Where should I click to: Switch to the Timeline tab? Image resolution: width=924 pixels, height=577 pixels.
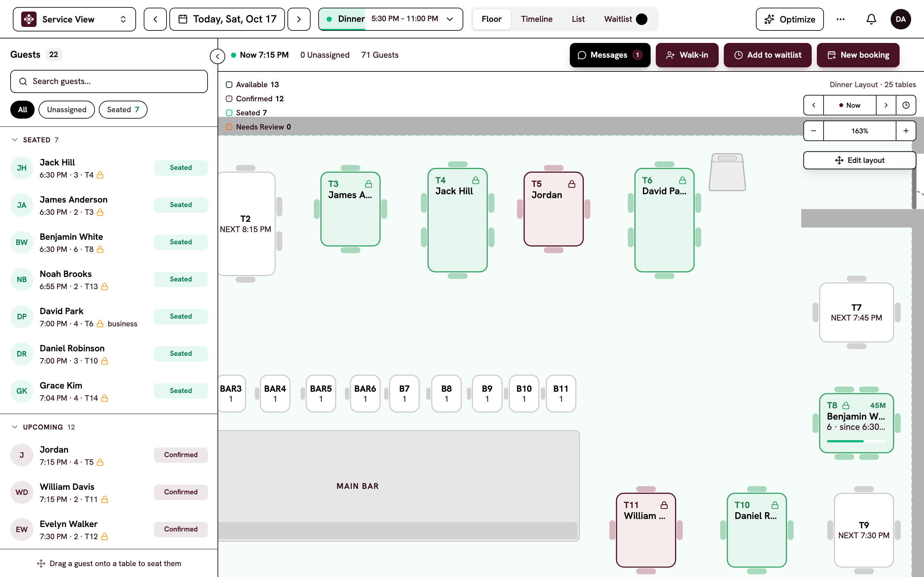click(536, 19)
